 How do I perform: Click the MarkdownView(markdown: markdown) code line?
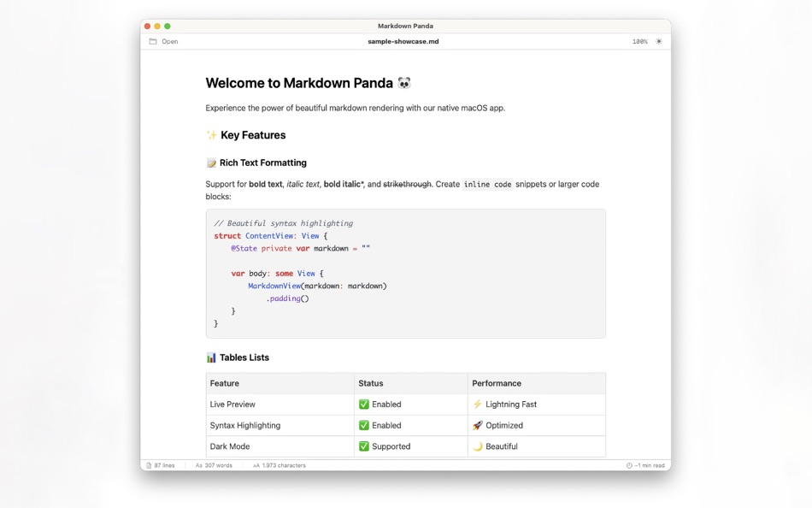click(317, 286)
